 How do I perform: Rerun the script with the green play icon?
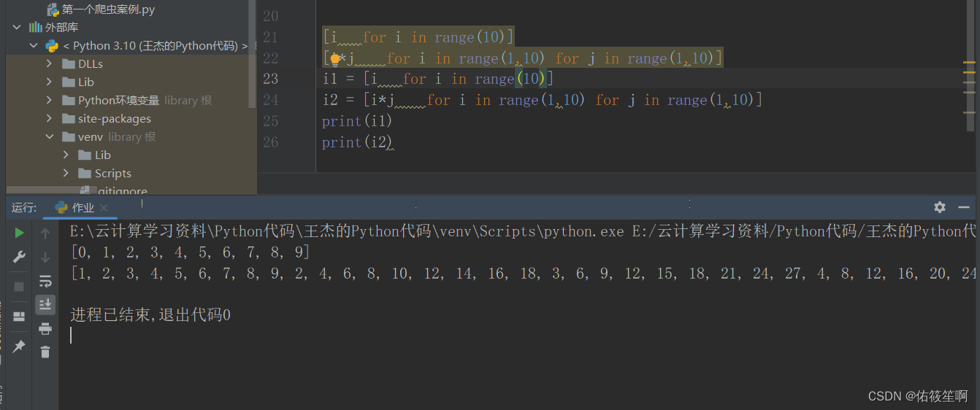[x=19, y=233]
